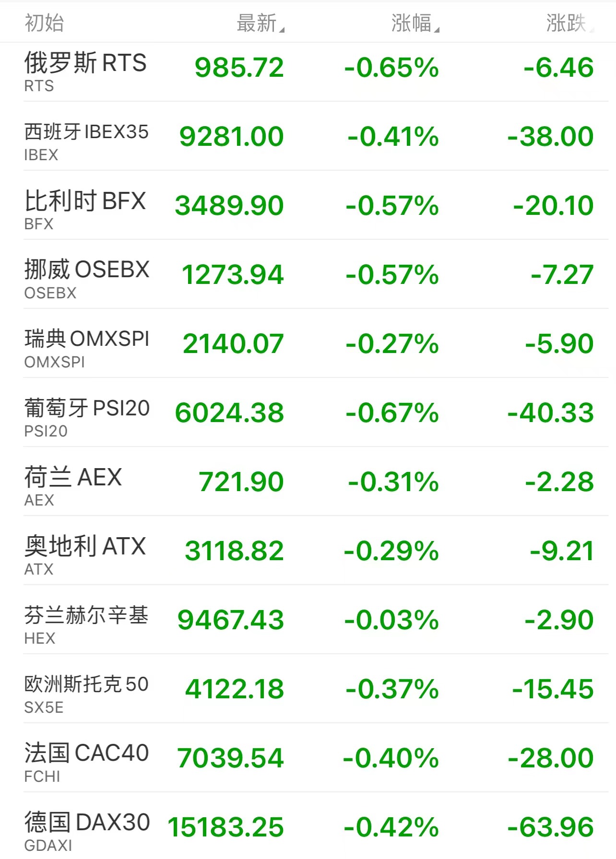
Task: Open the 奥地利ATX index
Action: point(85,547)
